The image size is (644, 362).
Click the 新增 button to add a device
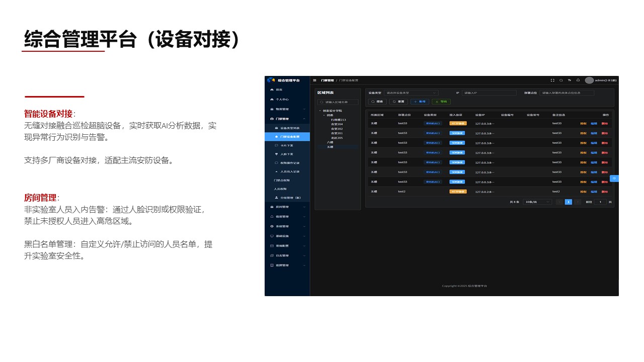420,102
